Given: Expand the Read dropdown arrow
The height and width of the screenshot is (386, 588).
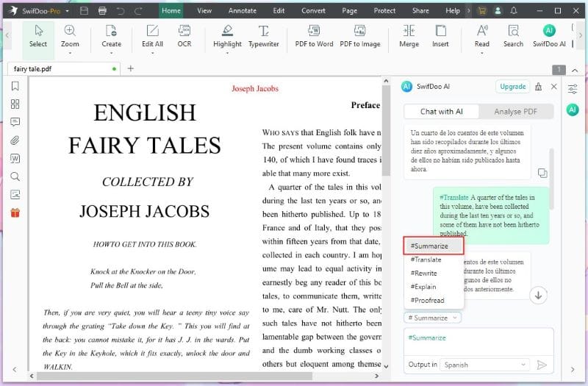Looking at the screenshot, I should click(482, 53).
